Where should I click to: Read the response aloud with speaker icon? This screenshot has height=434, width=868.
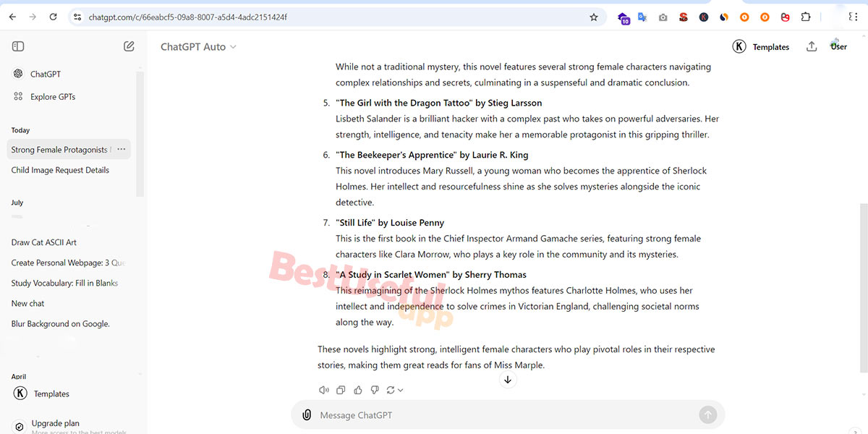(324, 390)
